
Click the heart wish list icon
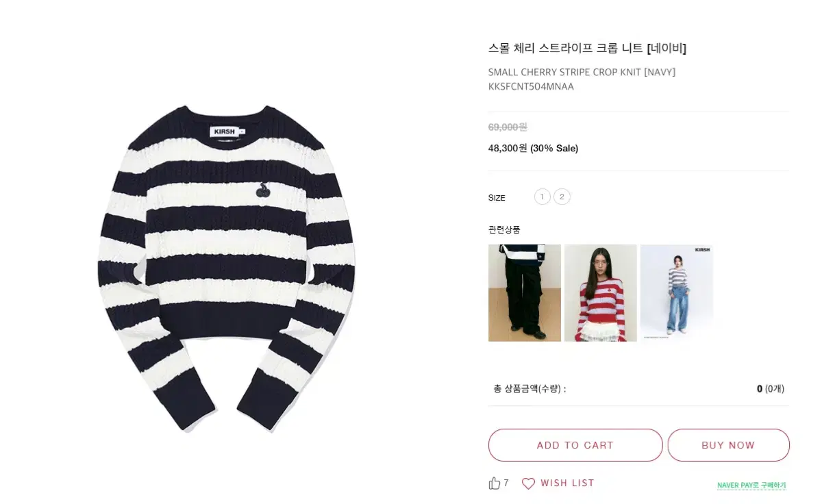point(528,483)
